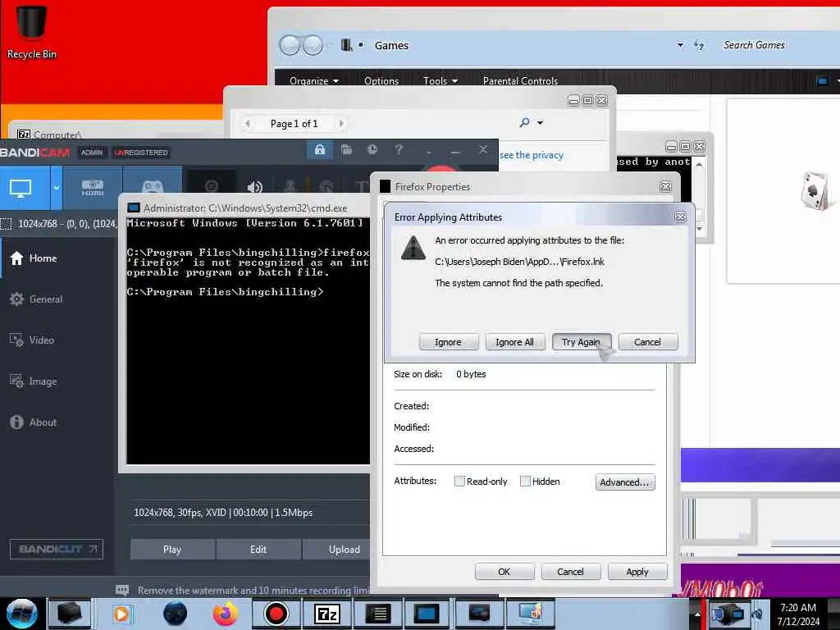Screen dimensions: 840x630
Task: Open 7-Zip in the taskbar
Action: pyautogui.click(x=327, y=614)
